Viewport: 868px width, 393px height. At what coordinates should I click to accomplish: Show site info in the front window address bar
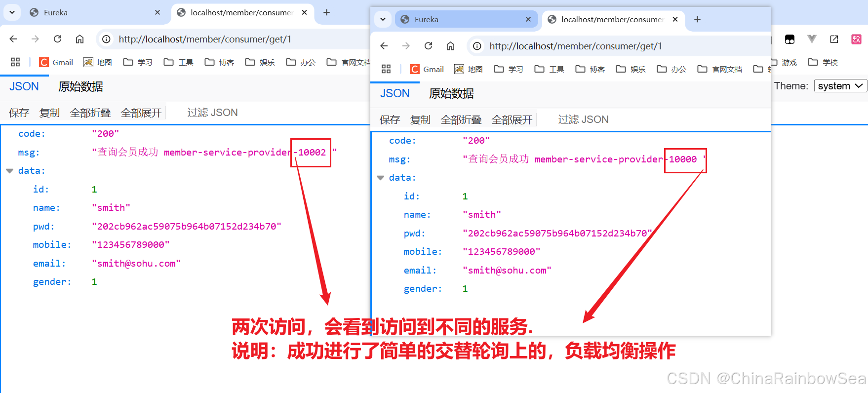coord(477,46)
